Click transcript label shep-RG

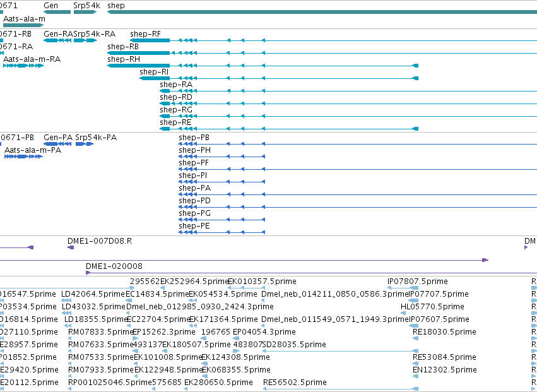click(176, 110)
